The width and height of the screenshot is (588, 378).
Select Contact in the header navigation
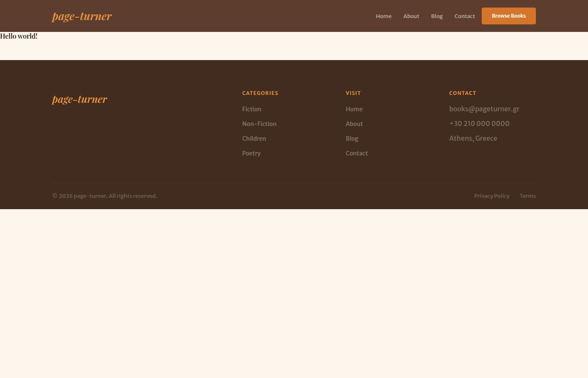465,16
